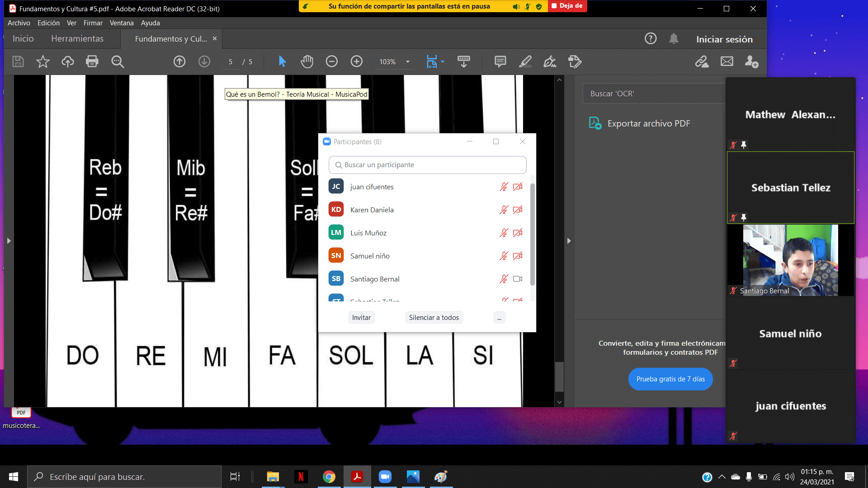Click the Buscar 'OCR' search field

coord(654,94)
